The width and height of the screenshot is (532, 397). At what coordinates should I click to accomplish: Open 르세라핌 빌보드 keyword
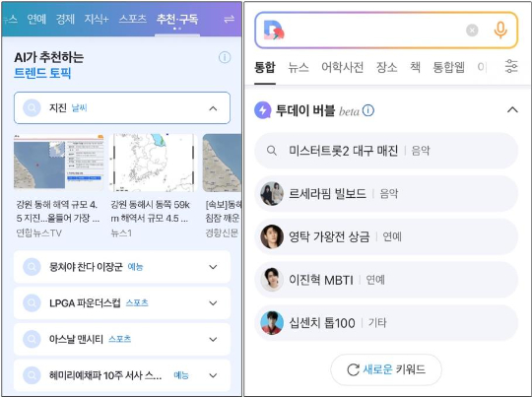pyautogui.click(x=386, y=193)
